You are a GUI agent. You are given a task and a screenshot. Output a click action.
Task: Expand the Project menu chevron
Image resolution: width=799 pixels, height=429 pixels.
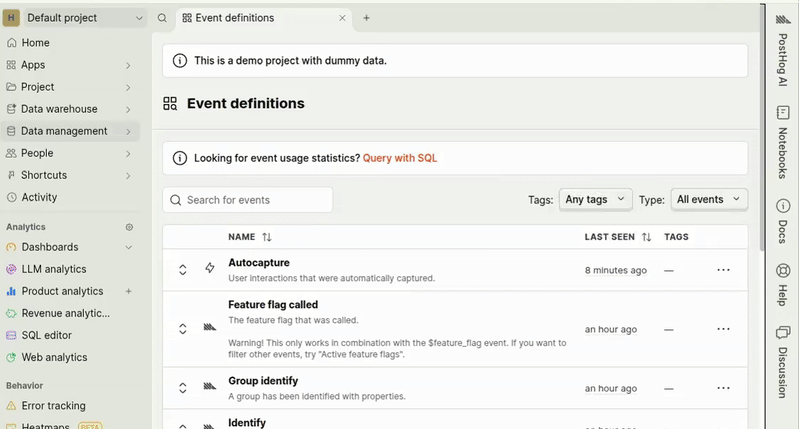pyautogui.click(x=128, y=88)
